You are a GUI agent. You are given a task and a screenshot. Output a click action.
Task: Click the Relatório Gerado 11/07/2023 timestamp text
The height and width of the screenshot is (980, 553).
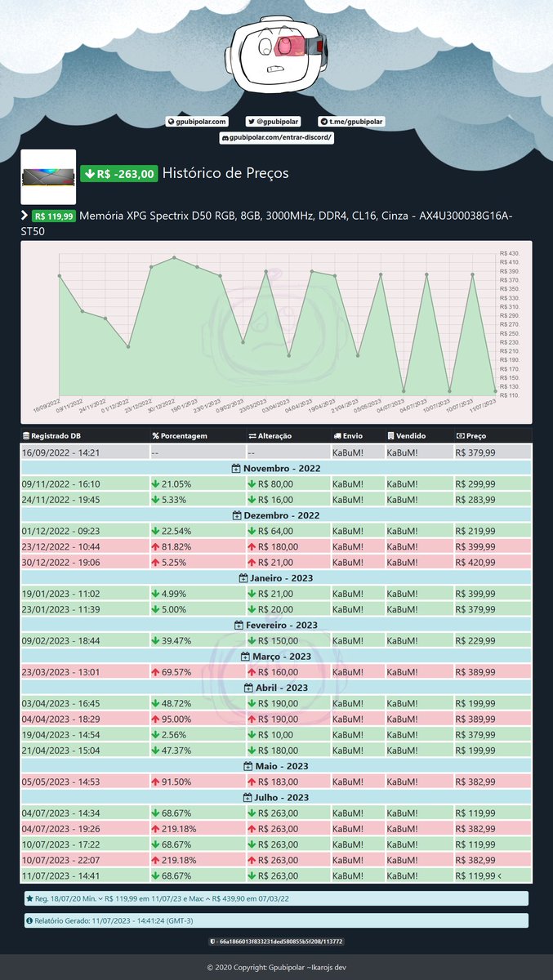click(x=114, y=921)
